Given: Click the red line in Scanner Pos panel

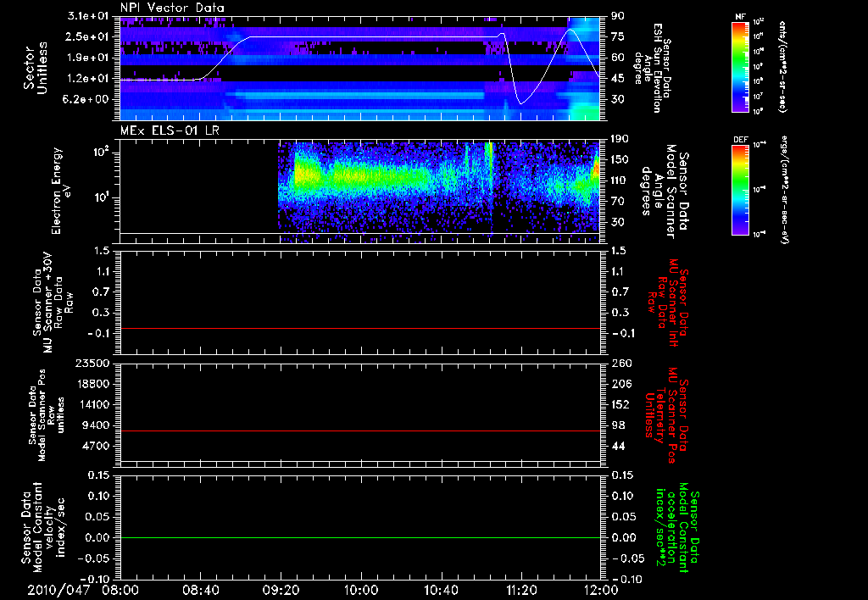Looking at the screenshot, I should click(359, 431).
